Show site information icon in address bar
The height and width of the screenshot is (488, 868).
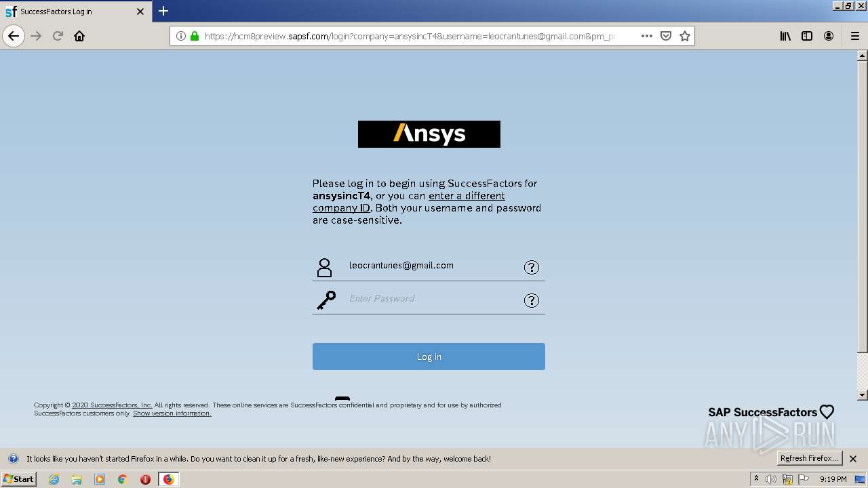pos(181,36)
